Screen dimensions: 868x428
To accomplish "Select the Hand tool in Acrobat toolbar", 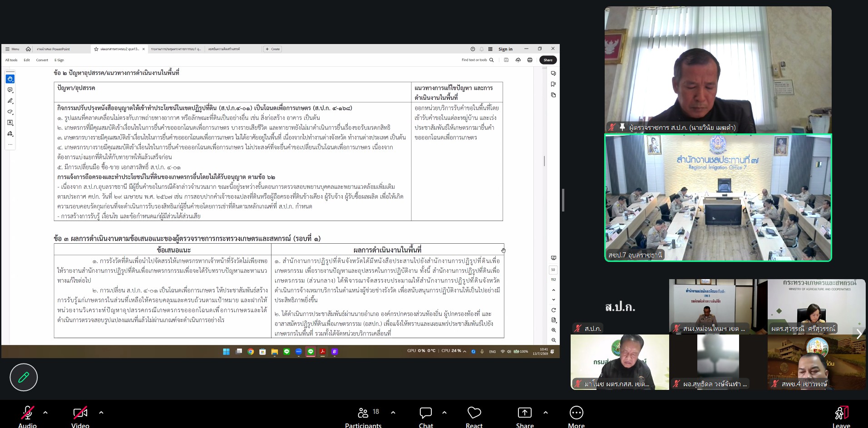I will coord(10,79).
